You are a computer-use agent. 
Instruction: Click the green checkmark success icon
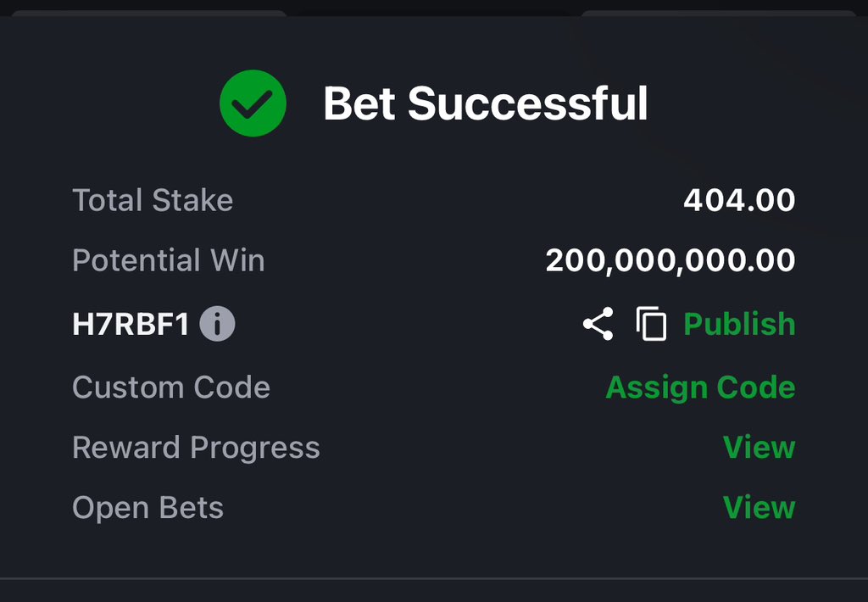(253, 103)
